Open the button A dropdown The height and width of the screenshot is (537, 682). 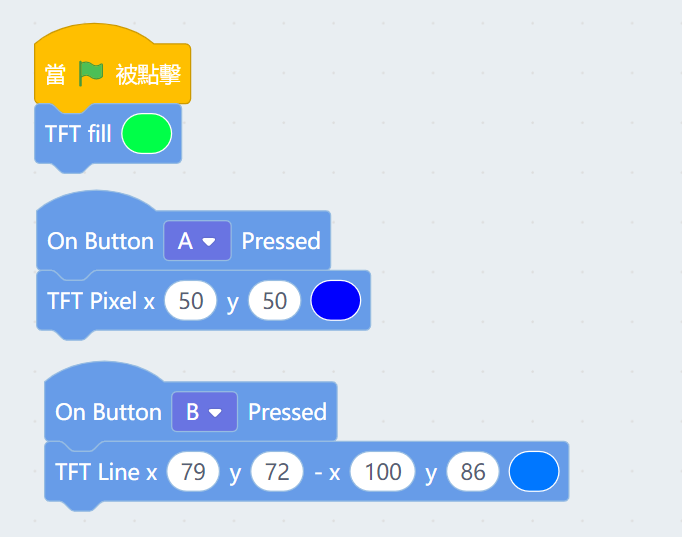pyautogui.click(x=197, y=241)
